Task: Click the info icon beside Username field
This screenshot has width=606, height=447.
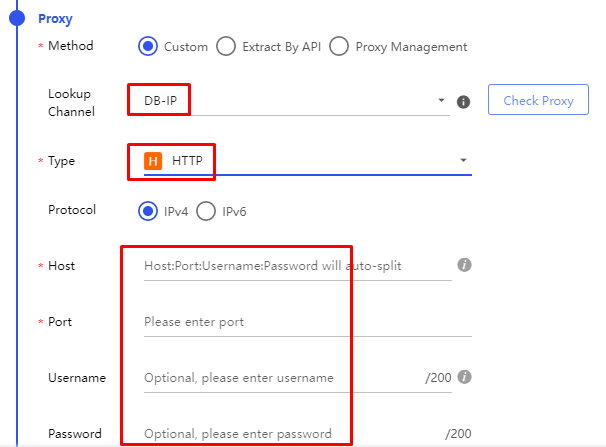Action: pyautogui.click(x=464, y=377)
